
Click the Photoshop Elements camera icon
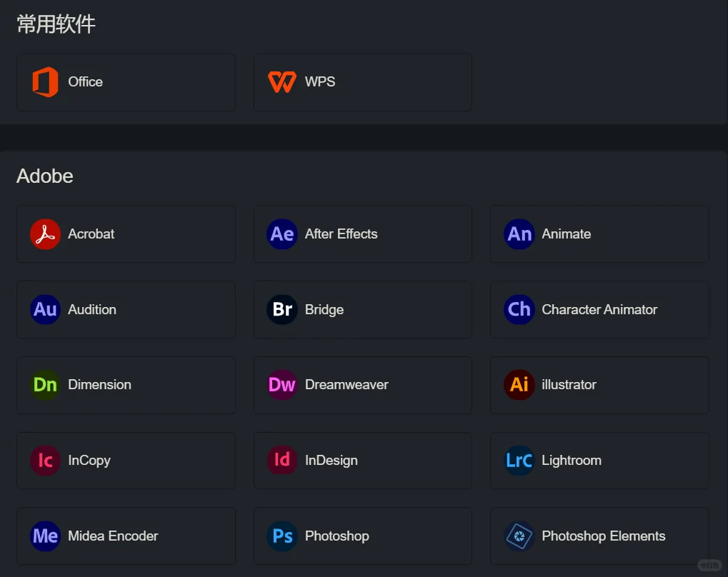pyautogui.click(x=519, y=536)
